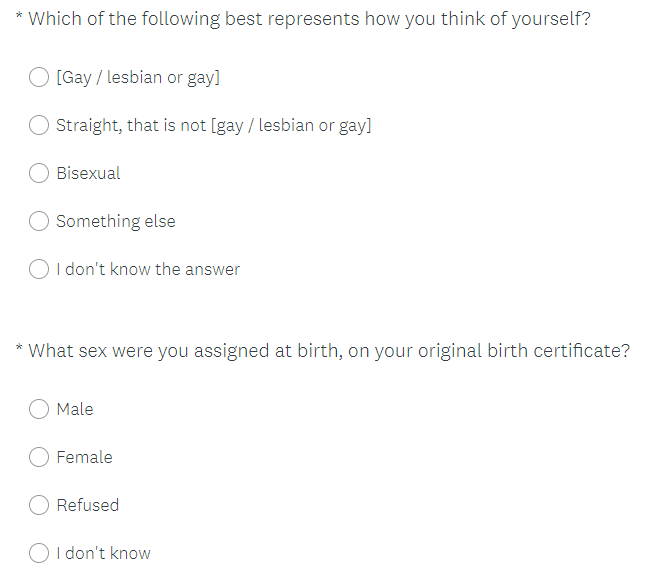Viewport: 651px width, 588px height.
Task: Click 'I don't know the answer' label text
Action: point(148,269)
